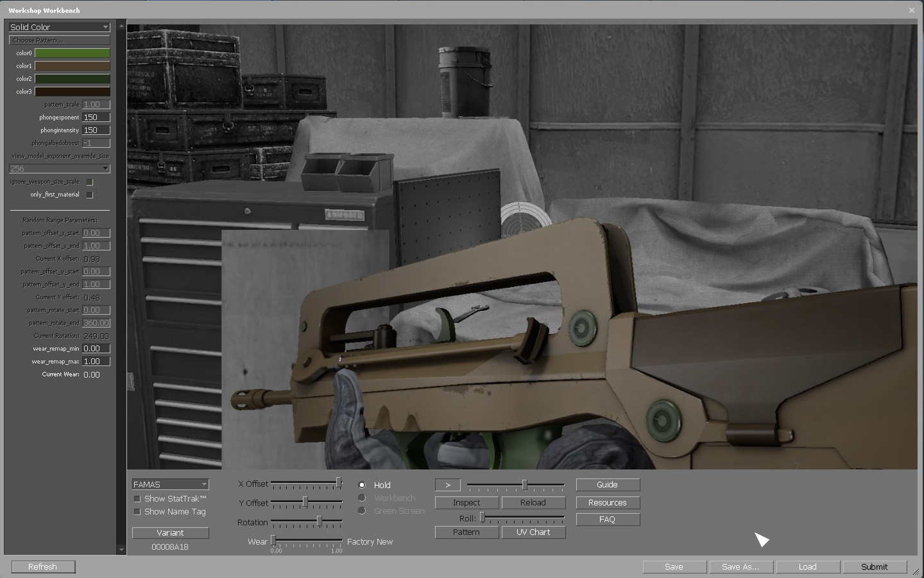924x578 pixels.
Task: Click the pattern_offset_x_start field
Action: (96, 232)
